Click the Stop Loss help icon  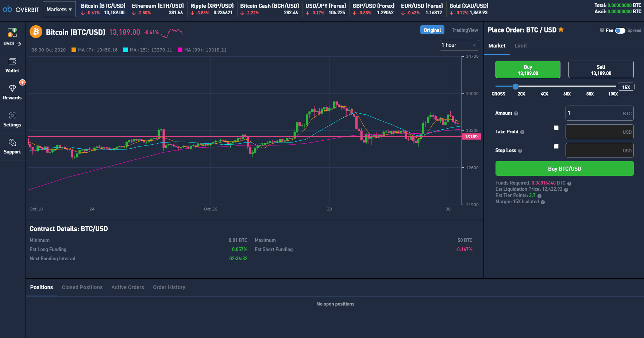(x=520, y=151)
